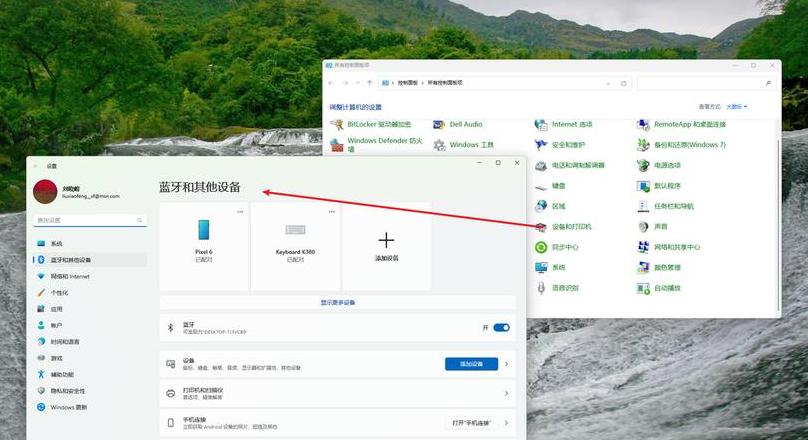
Task: Select Network and Internet in Settings sidebar
Action: [x=90, y=276]
